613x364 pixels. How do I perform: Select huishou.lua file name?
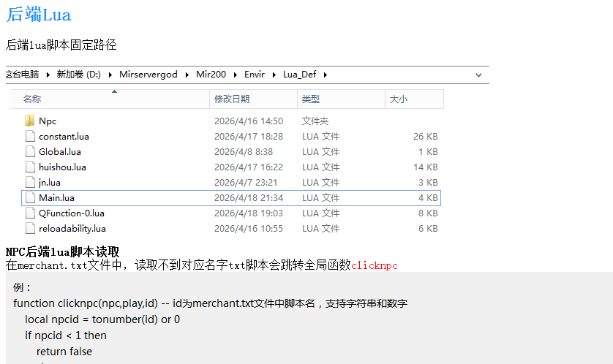pos(62,167)
